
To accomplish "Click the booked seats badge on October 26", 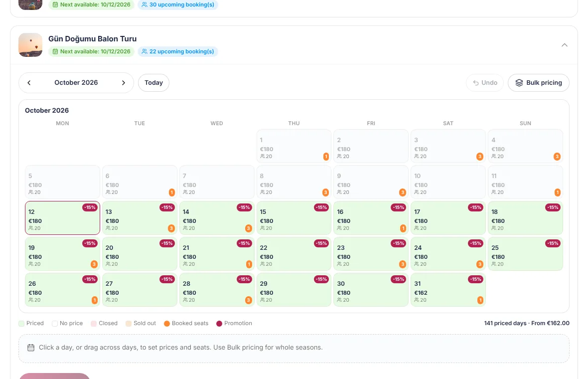I will click(95, 300).
